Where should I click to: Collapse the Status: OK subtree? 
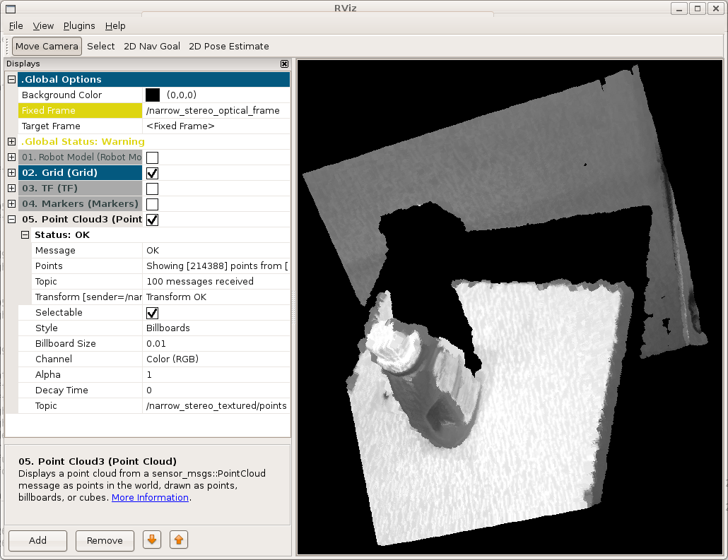point(25,235)
